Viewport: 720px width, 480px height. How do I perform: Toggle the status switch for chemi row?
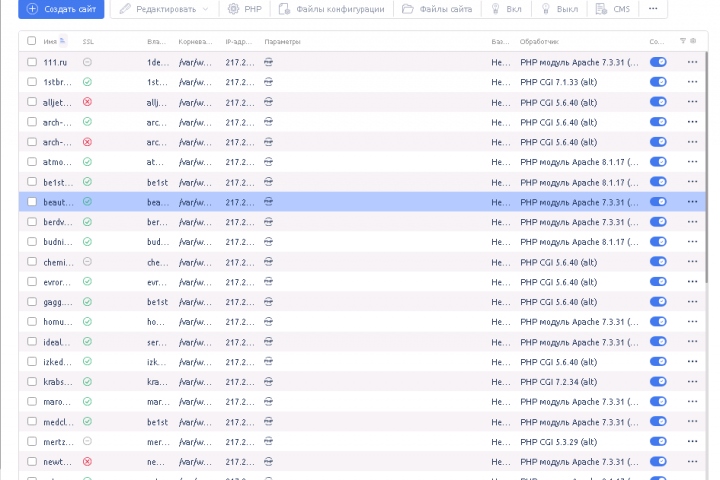(658, 262)
